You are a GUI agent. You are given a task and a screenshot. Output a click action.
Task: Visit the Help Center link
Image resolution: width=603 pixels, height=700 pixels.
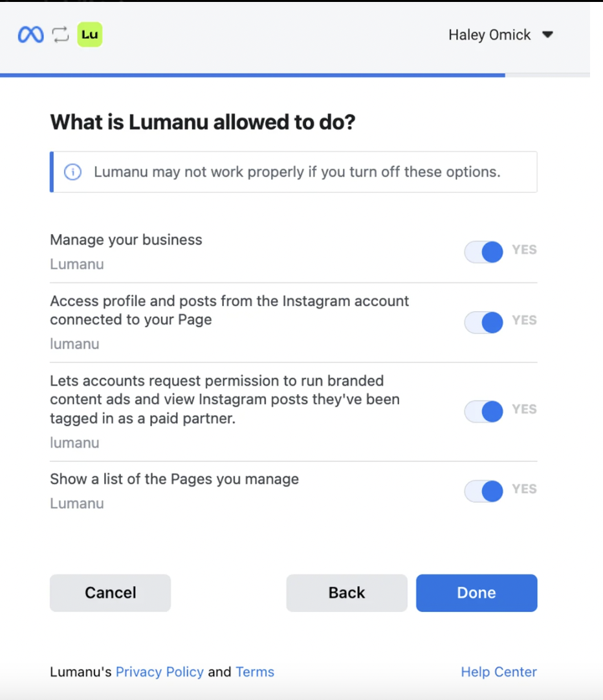point(499,672)
